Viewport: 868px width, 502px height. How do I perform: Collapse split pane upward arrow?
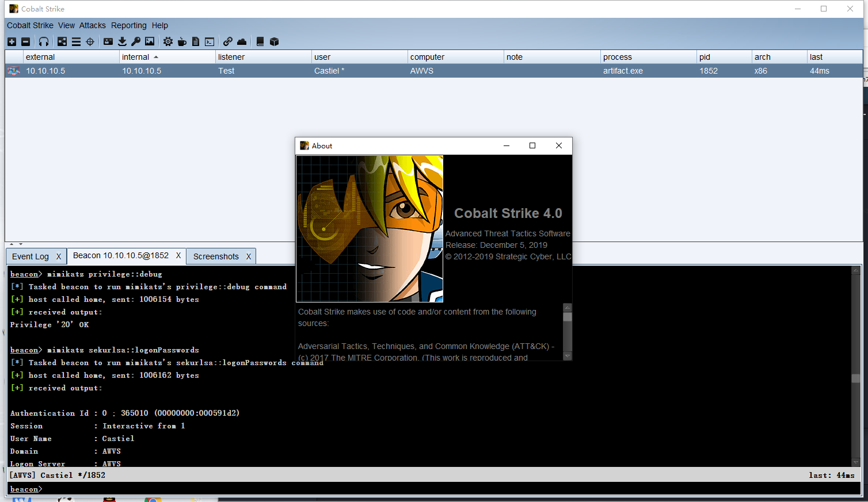[12, 244]
